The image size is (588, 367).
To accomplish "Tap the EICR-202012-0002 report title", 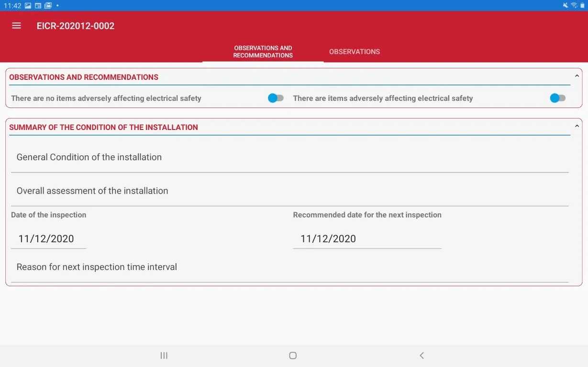I will (76, 26).
